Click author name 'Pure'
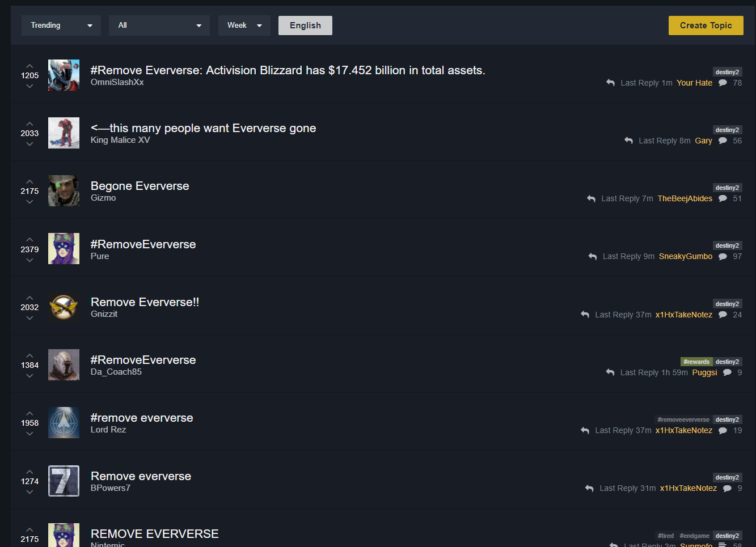The image size is (756, 547). pos(100,256)
